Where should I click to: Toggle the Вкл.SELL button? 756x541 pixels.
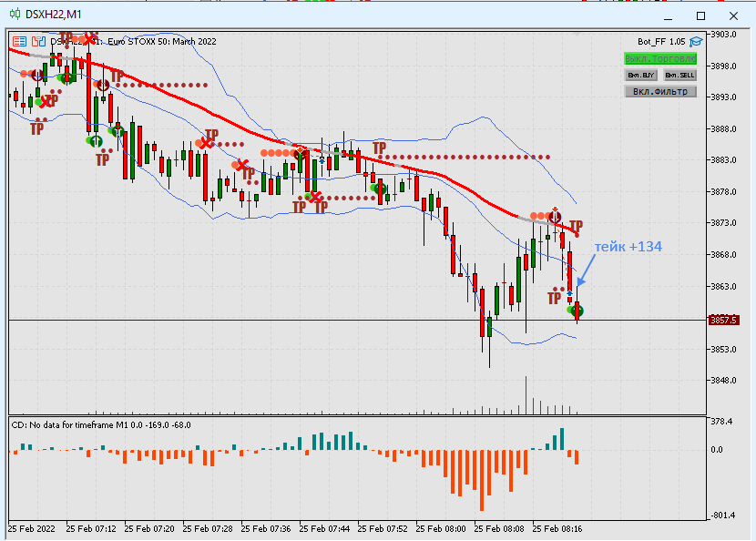pos(679,76)
